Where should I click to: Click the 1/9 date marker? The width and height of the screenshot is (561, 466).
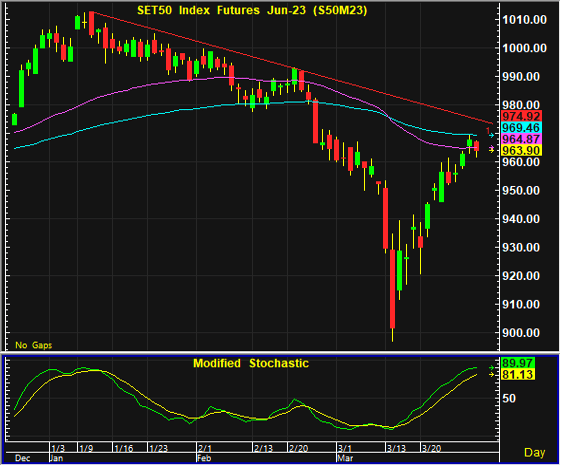click(86, 448)
